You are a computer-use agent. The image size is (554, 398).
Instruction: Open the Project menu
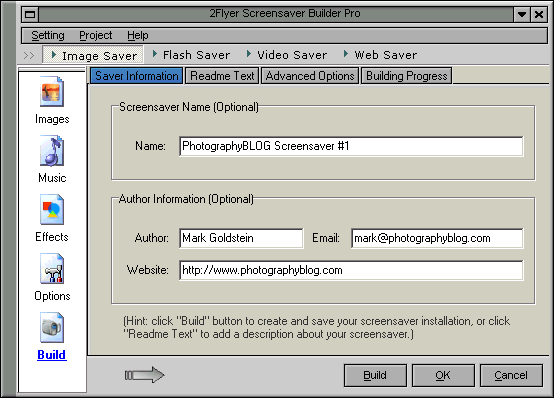(x=95, y=35)
